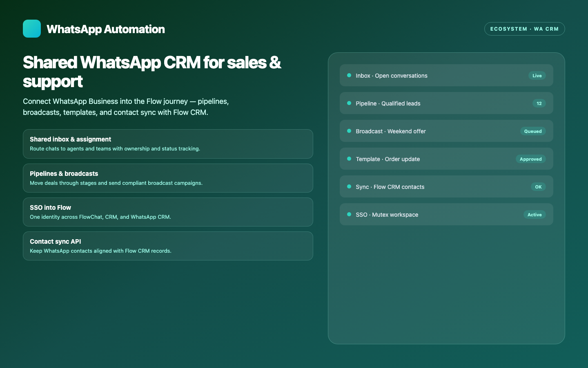Select the Sync · Flow CRM contacts row
Screen dimensions: 588x368
tap(446, 186)
